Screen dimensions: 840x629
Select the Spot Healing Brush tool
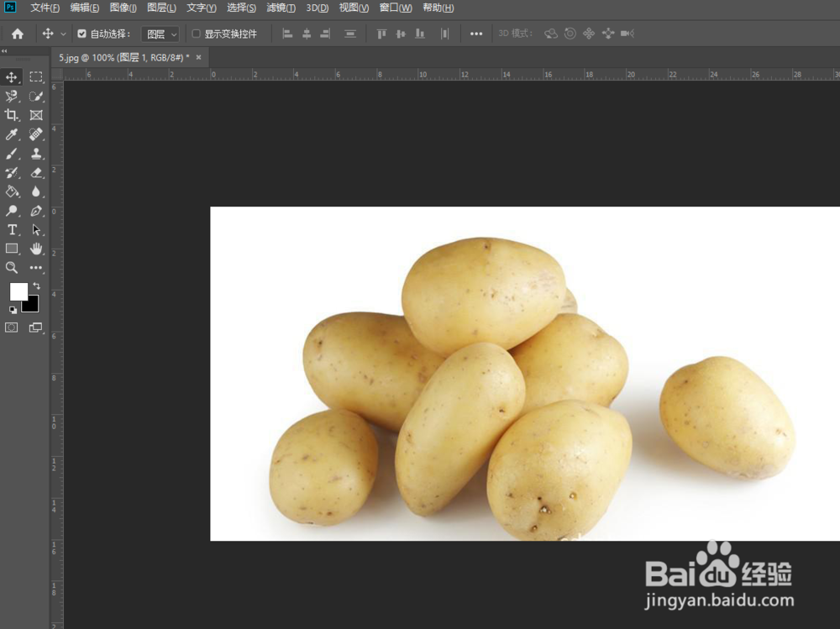(36, 134)
